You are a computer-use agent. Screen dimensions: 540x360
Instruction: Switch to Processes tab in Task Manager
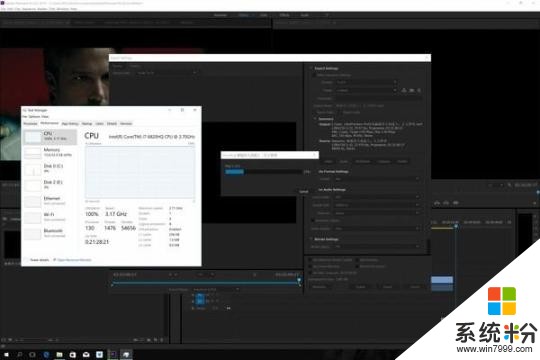click(30, 124)
